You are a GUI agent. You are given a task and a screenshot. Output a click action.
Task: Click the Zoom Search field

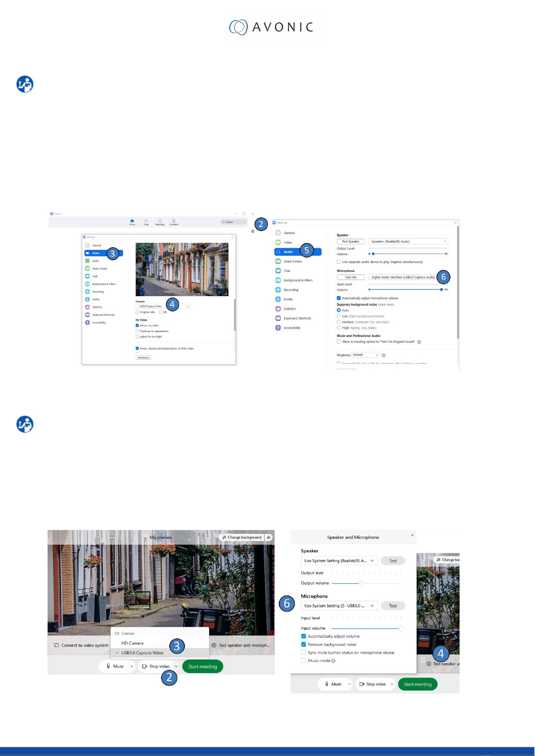(234, 222)
